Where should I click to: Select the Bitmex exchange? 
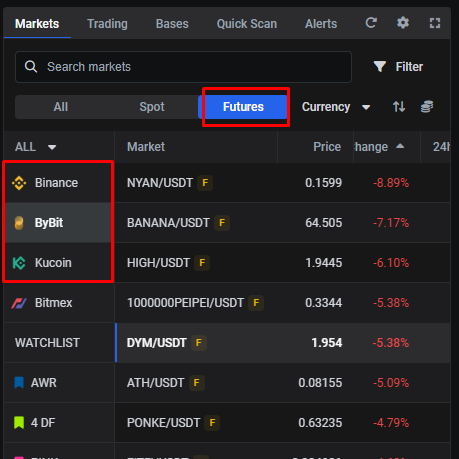point(58,303)
